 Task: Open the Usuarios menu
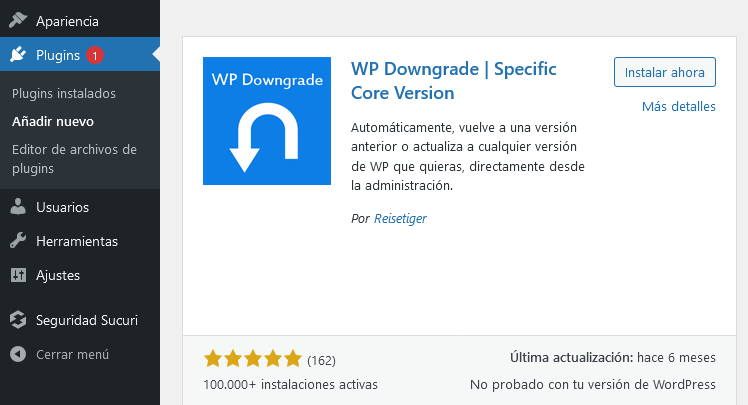click(x=62, y=207)
